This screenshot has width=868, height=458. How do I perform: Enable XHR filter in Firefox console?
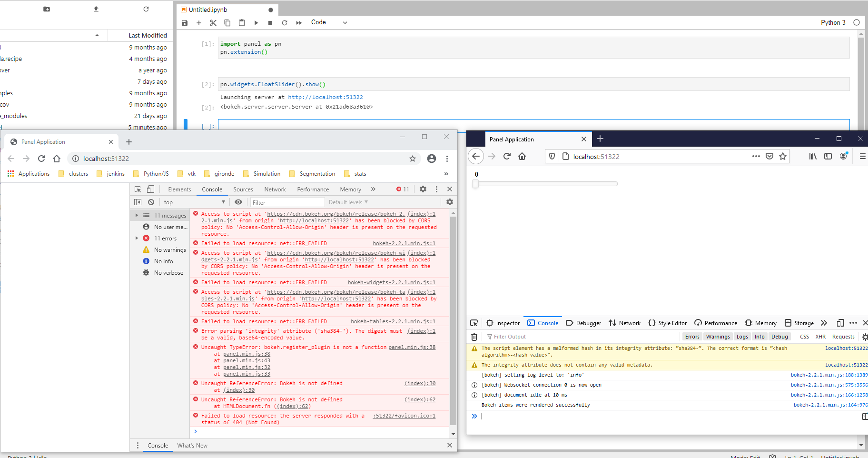click(820, 337)
